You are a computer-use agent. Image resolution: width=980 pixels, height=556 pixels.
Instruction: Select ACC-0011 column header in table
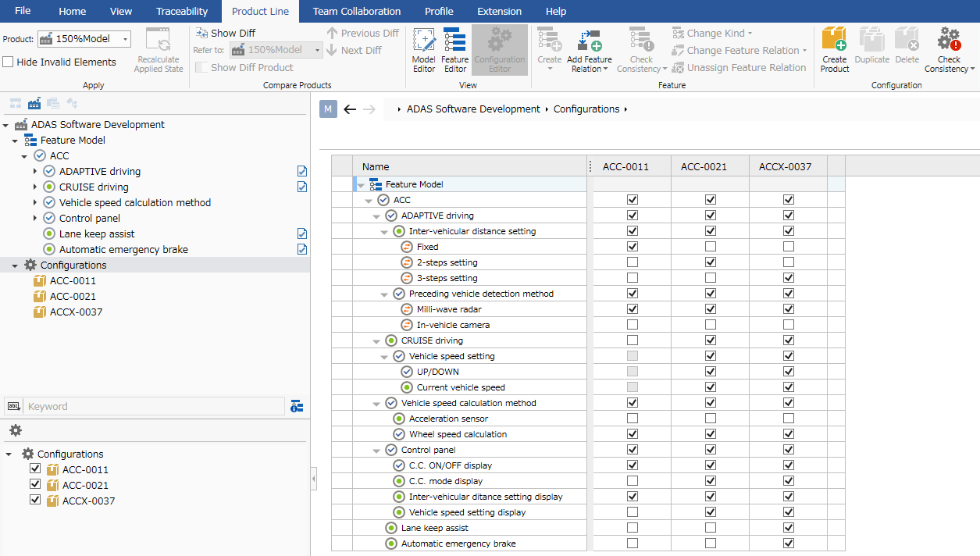(625, 166)
